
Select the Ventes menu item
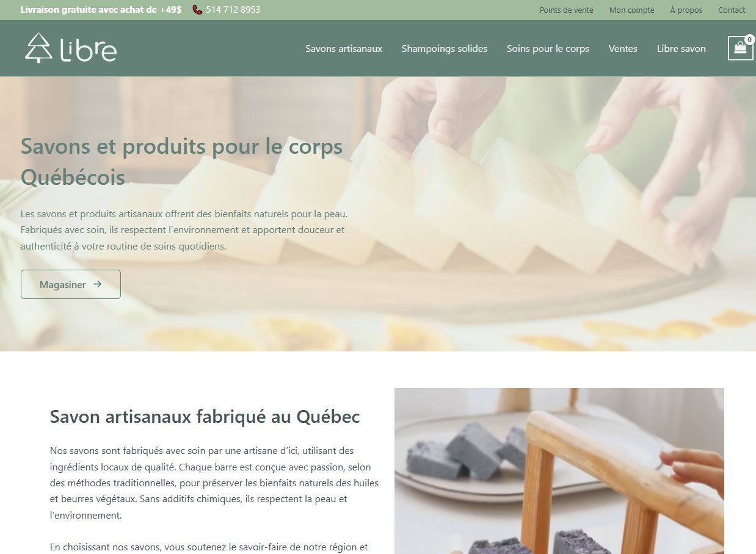(623, 49)
